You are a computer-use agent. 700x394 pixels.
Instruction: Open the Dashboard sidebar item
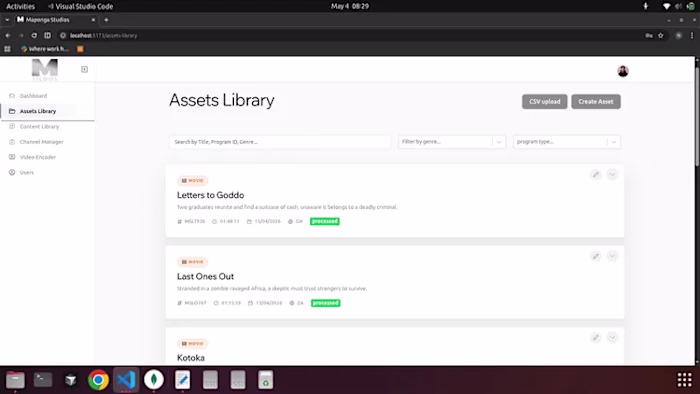pyautogui.click(x=33, y=96)
